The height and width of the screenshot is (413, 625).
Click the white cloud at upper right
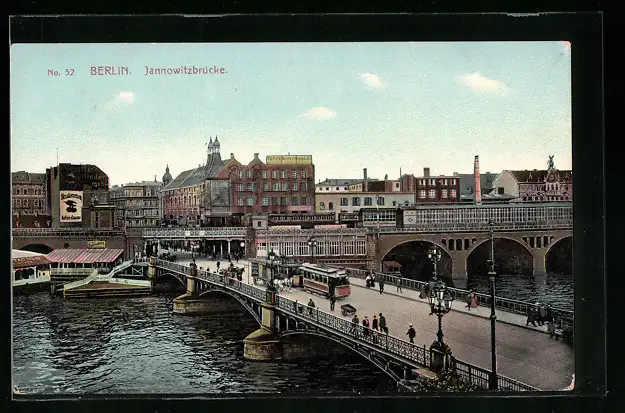[x=482, y=84]
